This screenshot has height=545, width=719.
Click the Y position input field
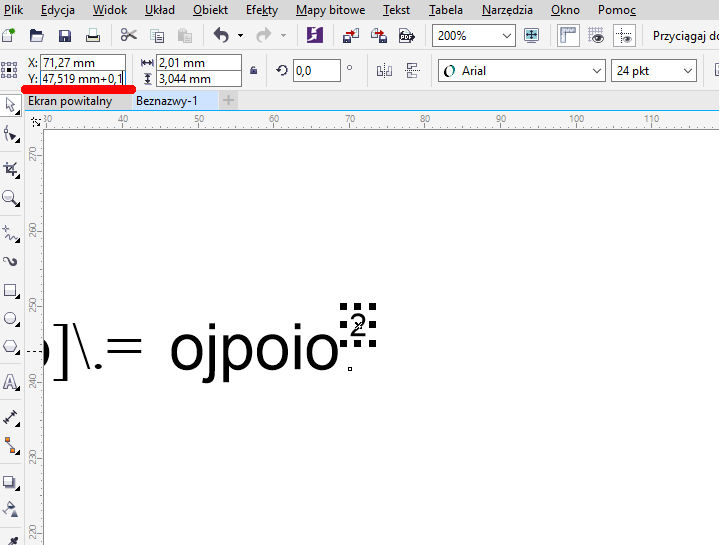coord(82,78)
